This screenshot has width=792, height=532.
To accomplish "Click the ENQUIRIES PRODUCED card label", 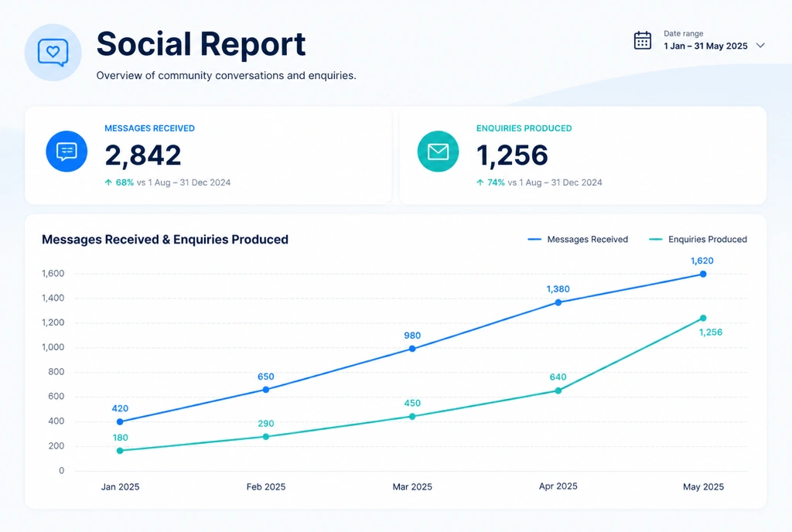I will pos(524,128).
